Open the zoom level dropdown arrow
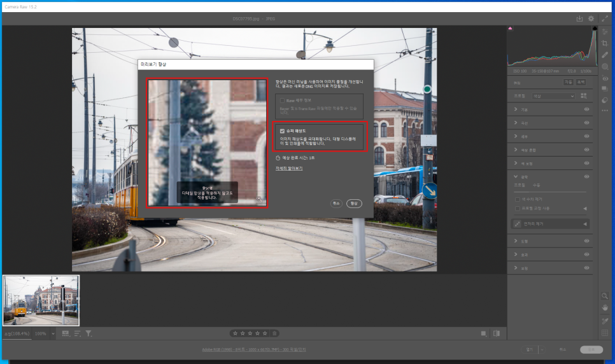Viewport: 615px width, 364px height. click(x=53, y=334)
